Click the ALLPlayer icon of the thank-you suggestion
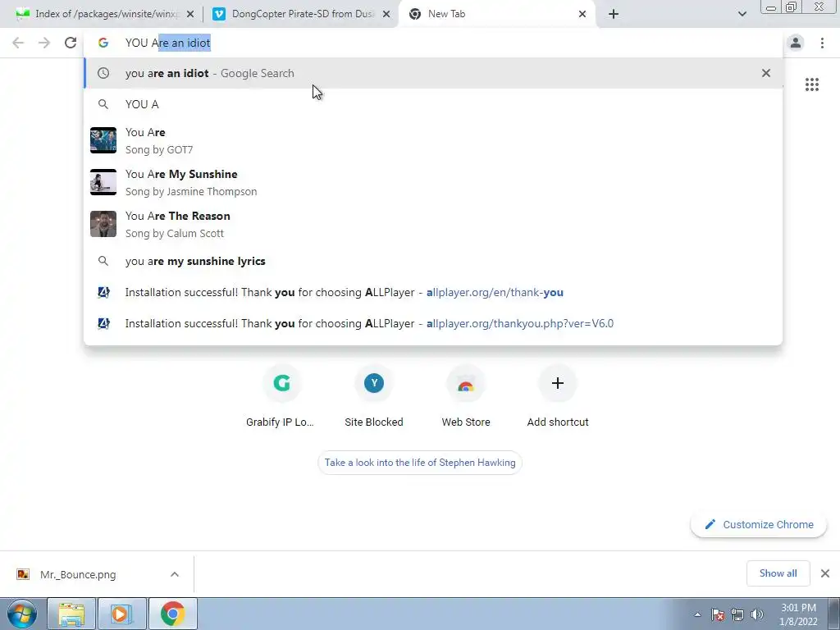 (103, 292)
